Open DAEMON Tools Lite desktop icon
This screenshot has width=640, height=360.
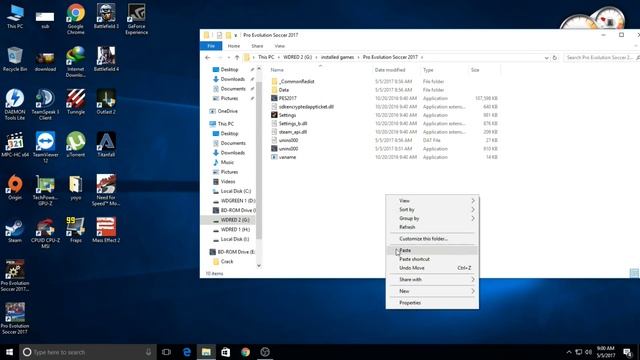(x=15, y=104)
